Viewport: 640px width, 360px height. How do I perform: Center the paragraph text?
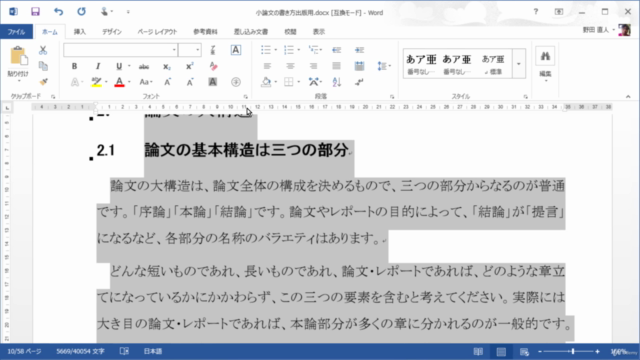tap(290, 66)
